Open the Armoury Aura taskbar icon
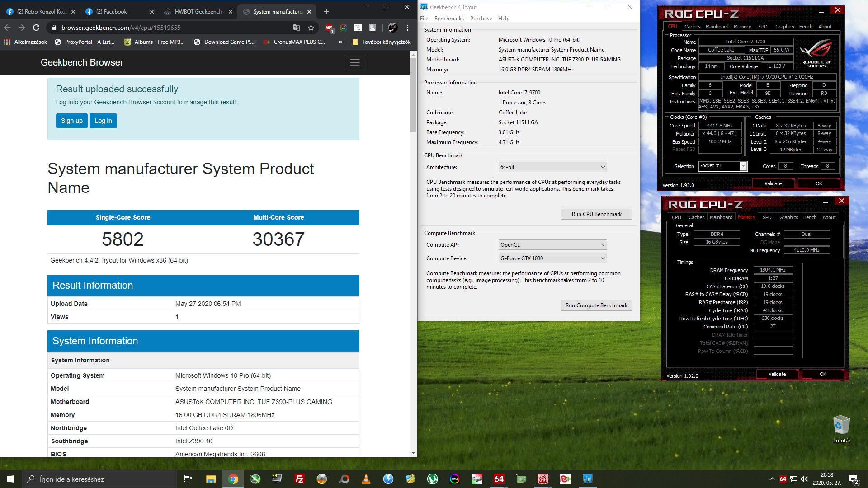Viewport: 868px width, 488px height. [x=454, y=479]
